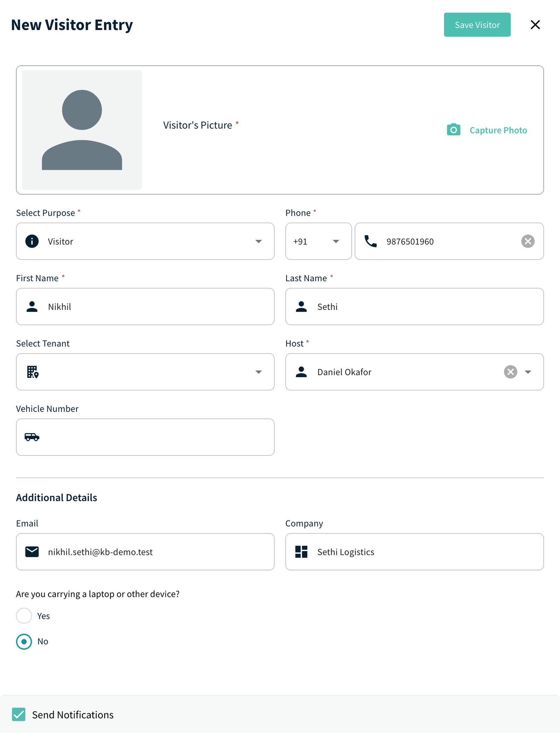Click the visitor picture placeholder thumbnail
The image size is (560, 733).
pos(82,130)
